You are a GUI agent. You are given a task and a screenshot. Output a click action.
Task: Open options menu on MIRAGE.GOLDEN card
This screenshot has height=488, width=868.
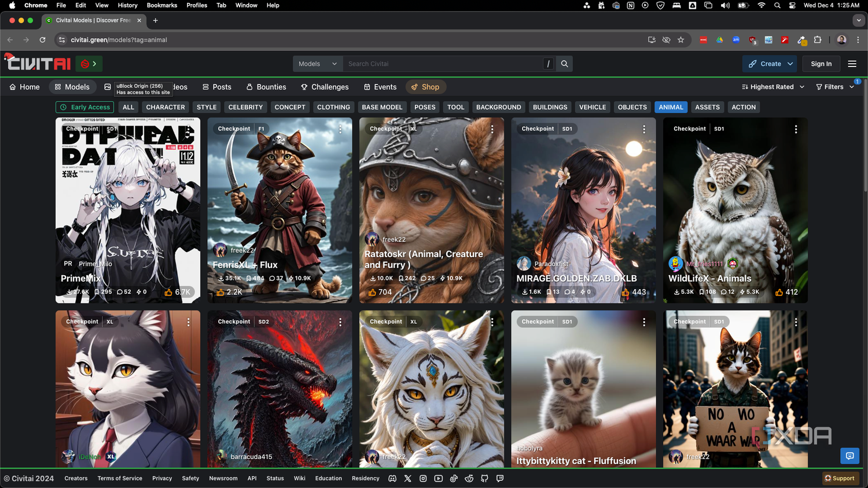click(644, 129)
